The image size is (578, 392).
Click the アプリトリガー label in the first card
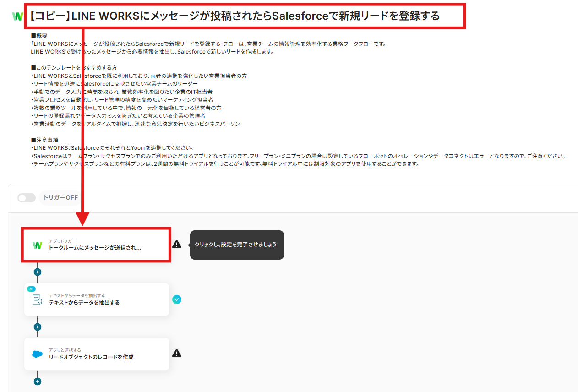click(x=63, y=241)
